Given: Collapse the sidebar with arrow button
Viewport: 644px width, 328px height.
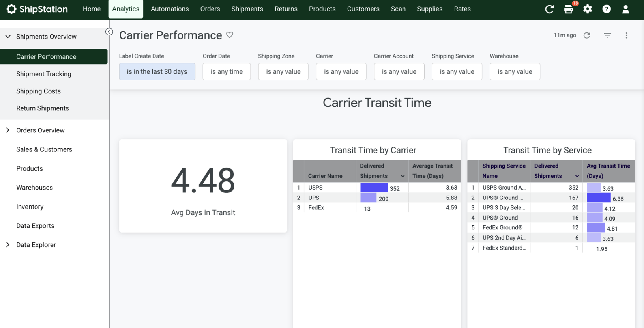Looking at the screenshot, I should [x=109, y=32].
